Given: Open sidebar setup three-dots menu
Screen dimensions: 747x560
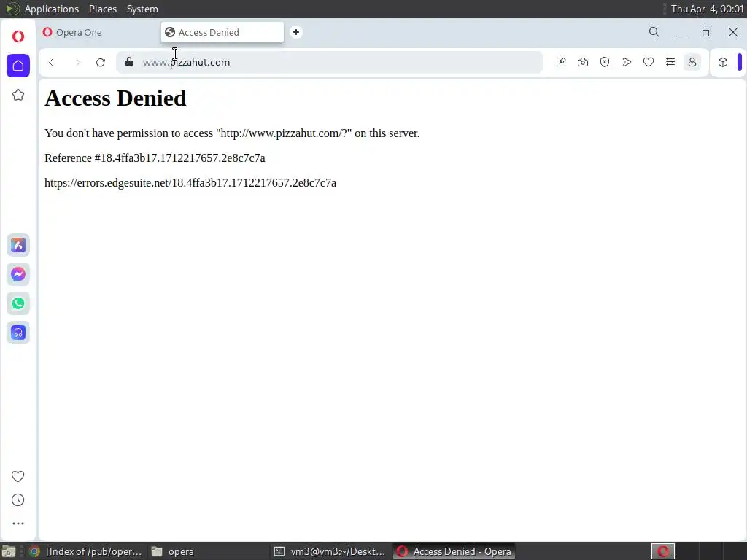Looking at the screenshot, I should [x=18, y=524].
